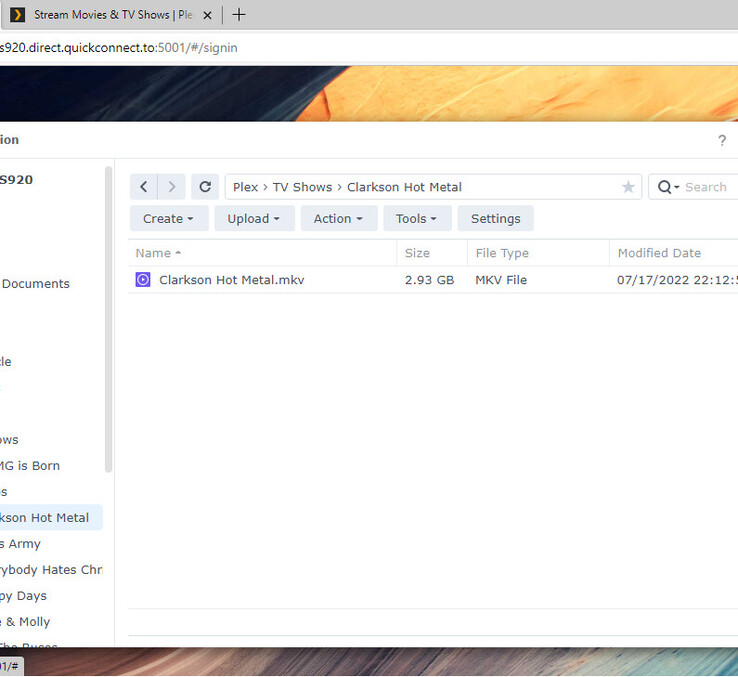Click TV Shows in the path breadcrumb

(x=302, y=187)
